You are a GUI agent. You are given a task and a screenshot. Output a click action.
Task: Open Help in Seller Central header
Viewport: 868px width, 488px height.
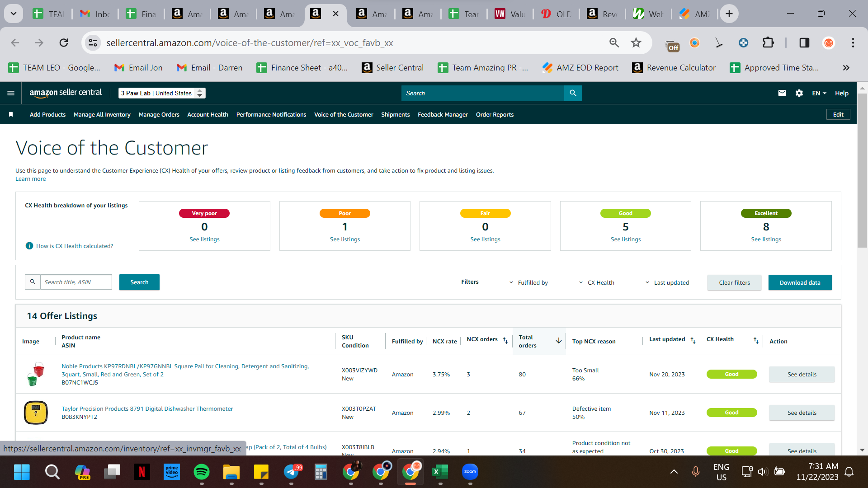[841, 93]
